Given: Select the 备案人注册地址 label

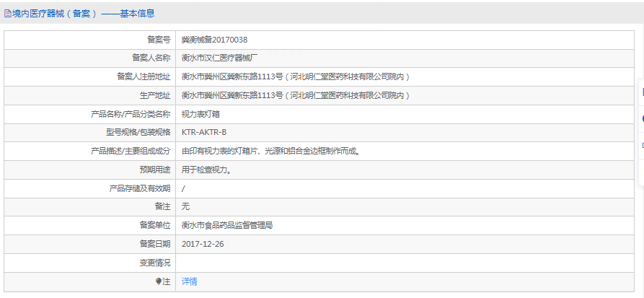Looking at the screenshot, I should [x=144, y=76].
